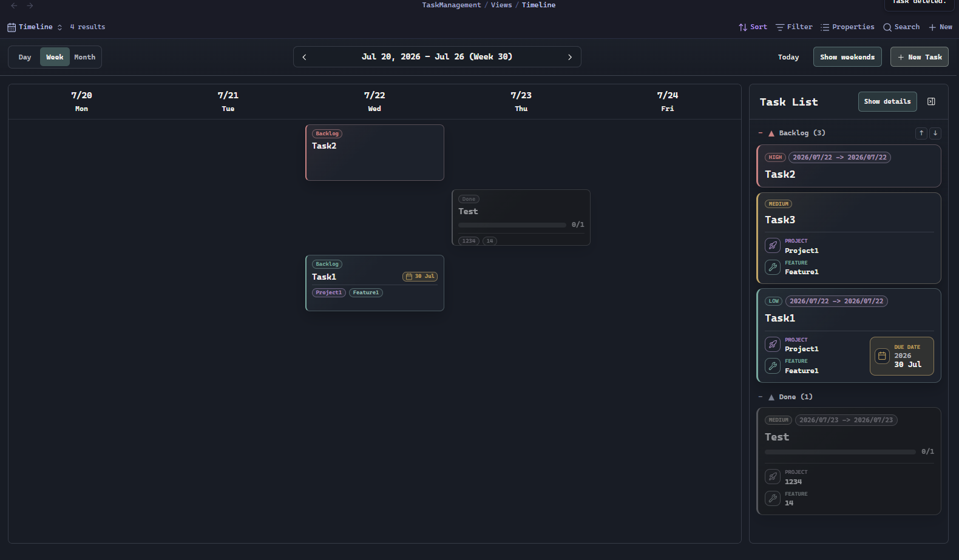Screen dimensions: 959x560
Task: Switch to the Day view
Action: (25, 57)
